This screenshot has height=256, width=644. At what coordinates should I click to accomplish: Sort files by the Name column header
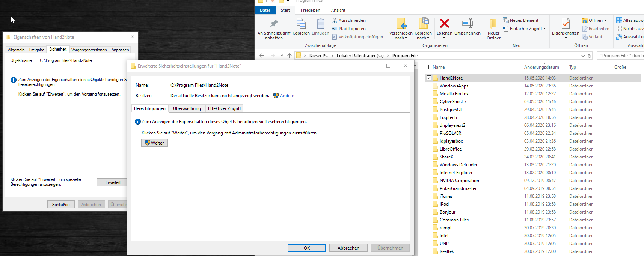coord(439,67)
